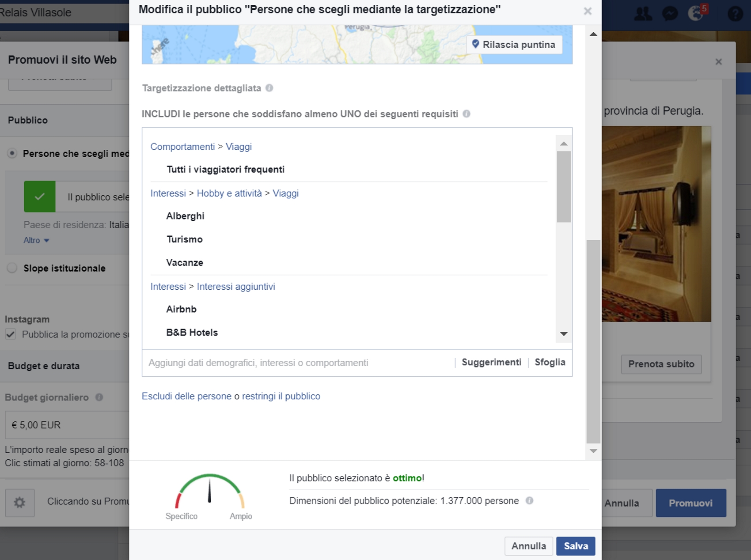Open notifications globe with badge
The image size is (751, 560).
696,14
